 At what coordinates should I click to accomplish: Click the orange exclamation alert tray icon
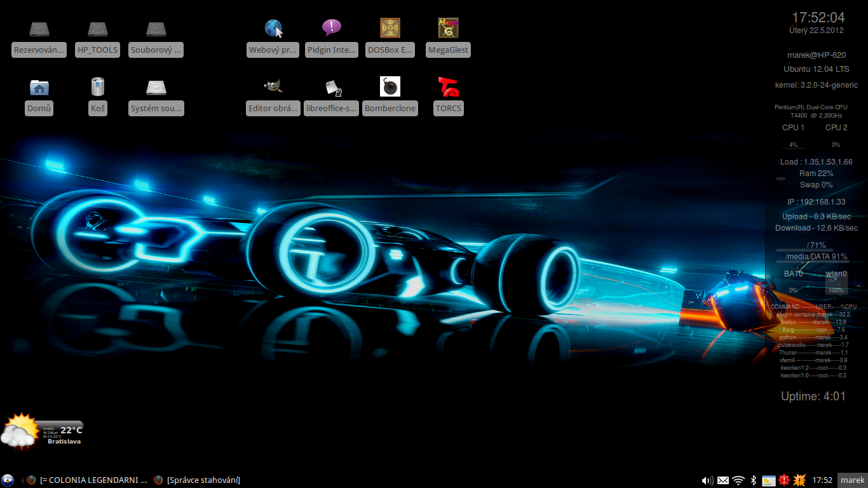[x=799, y=480]
